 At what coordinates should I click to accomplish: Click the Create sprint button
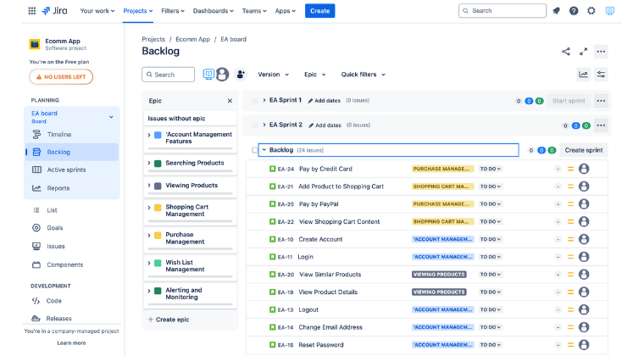tap(584, 150)
